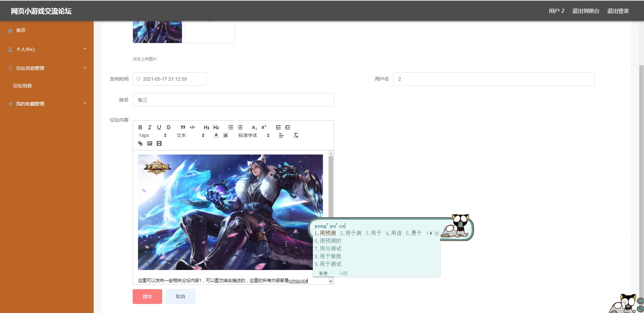Open the text background color picker
644x313 pixels.
tap(226, 135)
